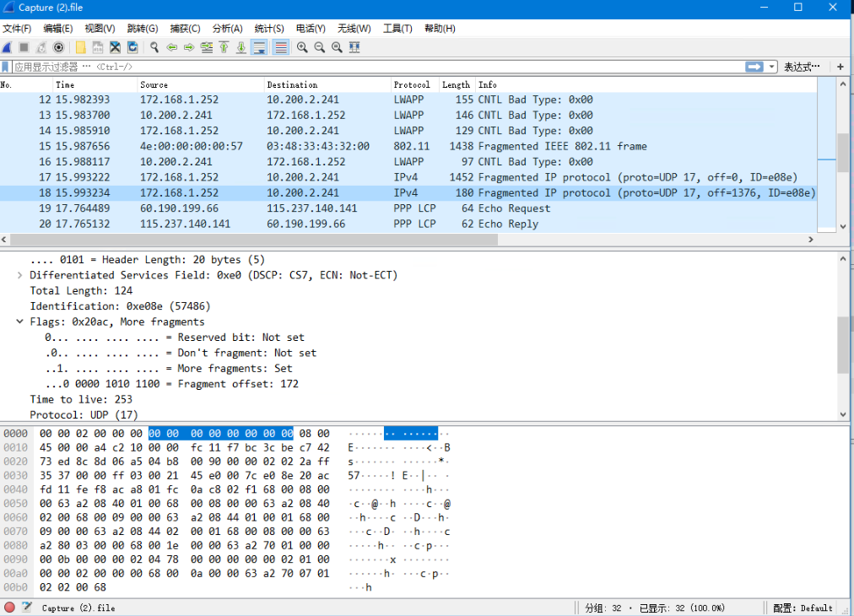
Task: Click the 配置: Default profile in status bar
Action: tap(803, 608)
